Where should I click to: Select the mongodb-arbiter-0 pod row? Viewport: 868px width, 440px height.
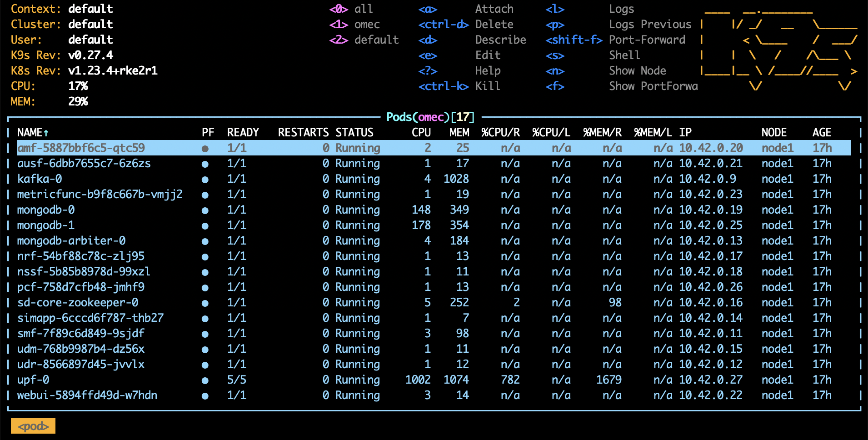(71, 241)
